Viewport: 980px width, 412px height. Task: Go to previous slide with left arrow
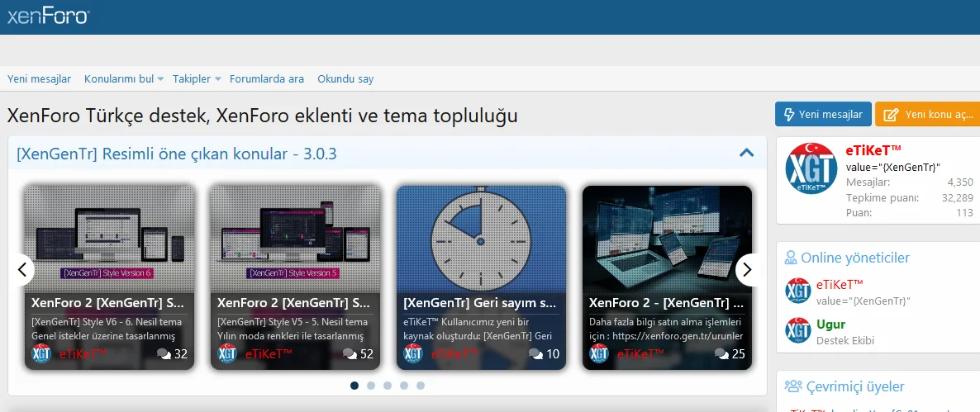coord(22,269)
